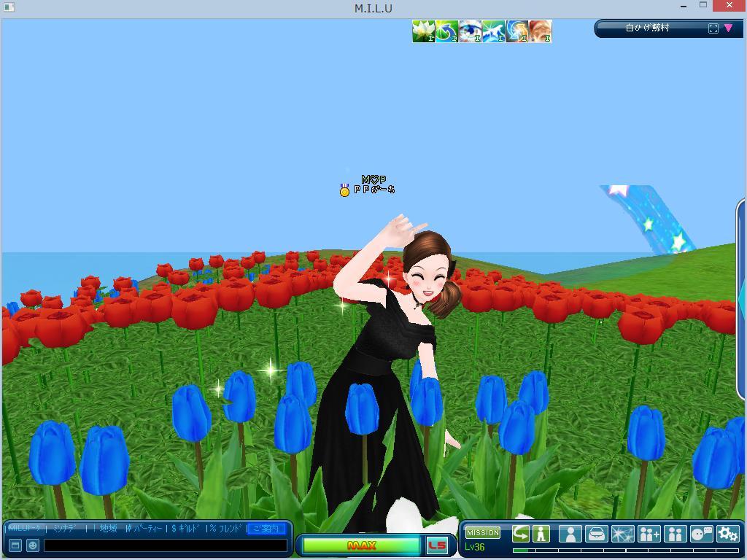The image size is (747, 560).
Task: Open the speech bubble chat icon
Action: (x=701, y=534)
